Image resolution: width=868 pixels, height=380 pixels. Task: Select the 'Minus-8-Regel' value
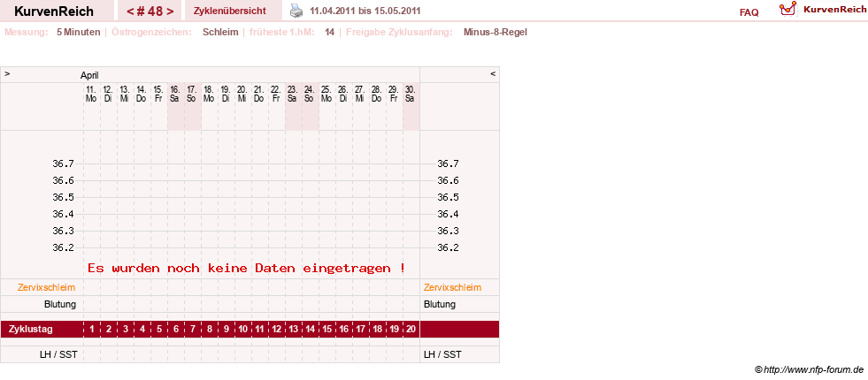[x=495, y=32]
